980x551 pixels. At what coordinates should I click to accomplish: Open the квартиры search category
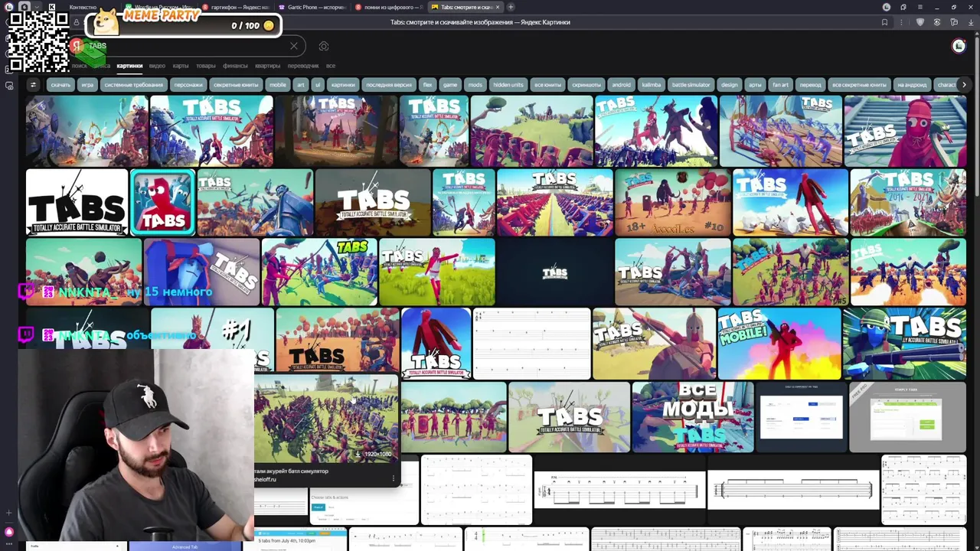coord(268,66)
